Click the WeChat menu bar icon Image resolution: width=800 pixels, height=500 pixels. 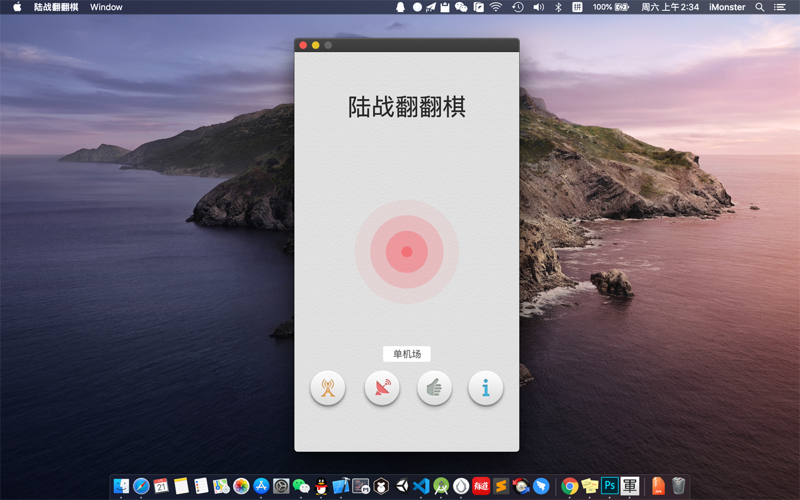click(x=461, y=7)
